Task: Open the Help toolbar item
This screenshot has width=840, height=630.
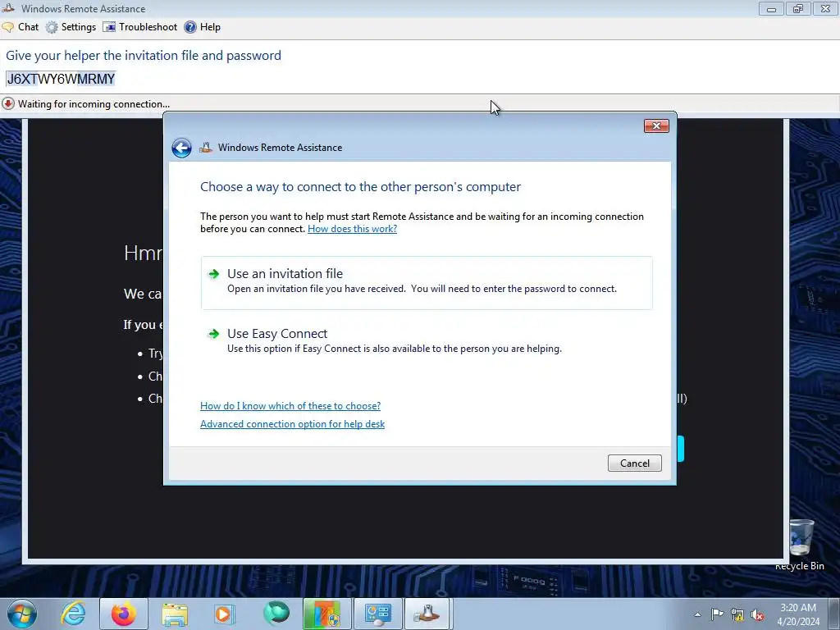Action: click(x=202, y=27)
